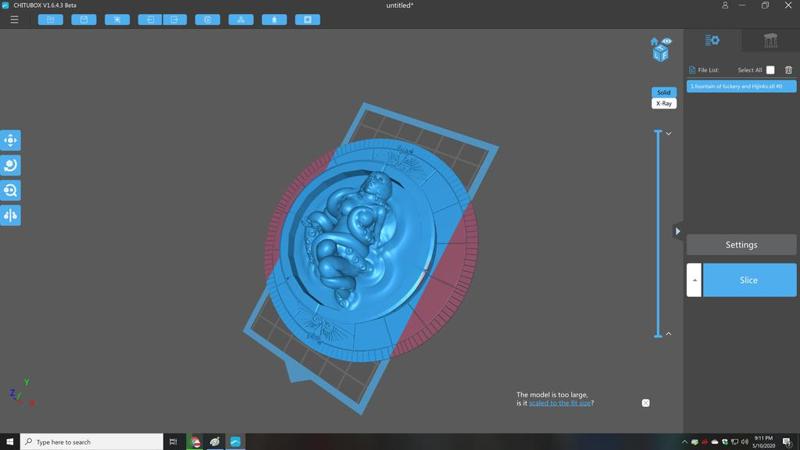
Task: Open the Windows Start menu
Action: point(10,442)
